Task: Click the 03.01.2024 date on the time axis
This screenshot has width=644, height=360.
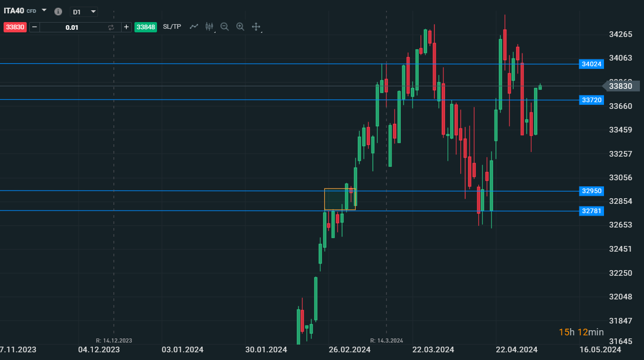Action: pos(183,350)
